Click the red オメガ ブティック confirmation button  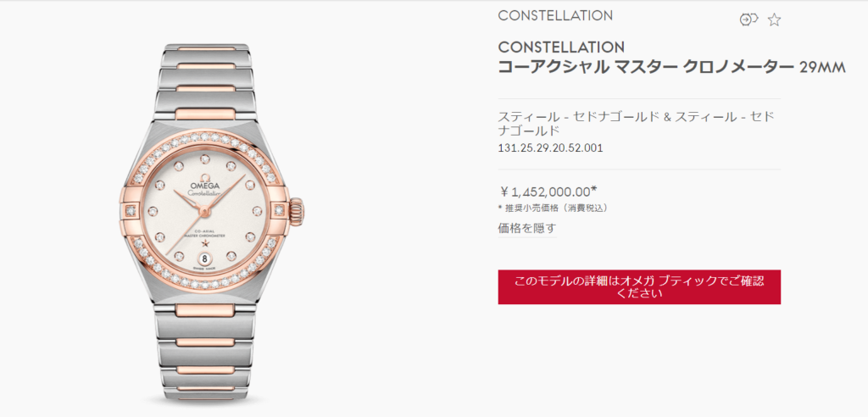(639, 286)
